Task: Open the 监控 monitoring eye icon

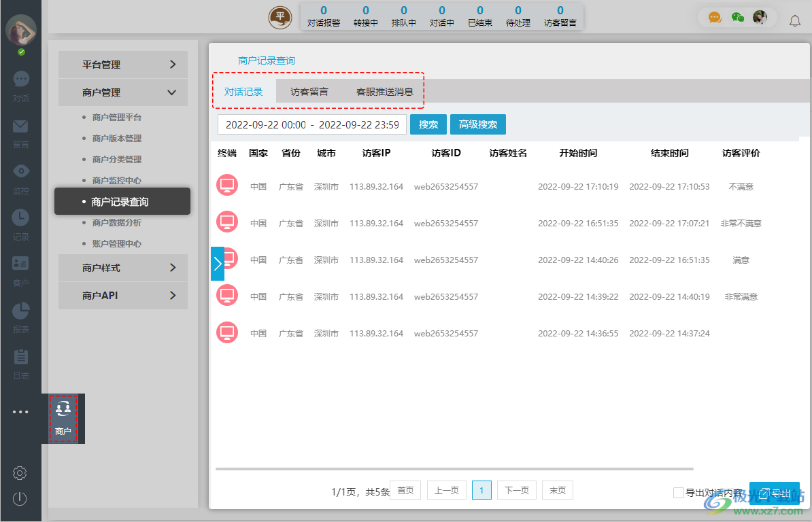Action: [x=21, y=171]
